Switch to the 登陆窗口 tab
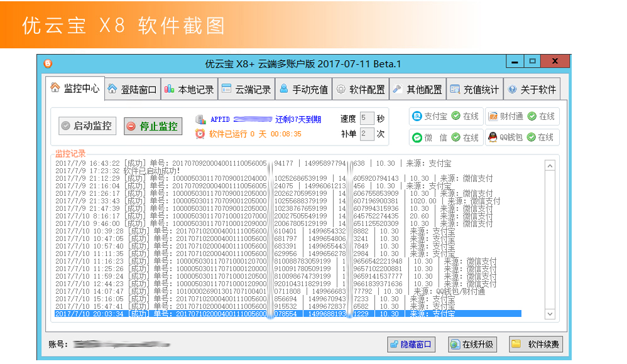This screenshot has height=364, width=627. click(131, 89)
